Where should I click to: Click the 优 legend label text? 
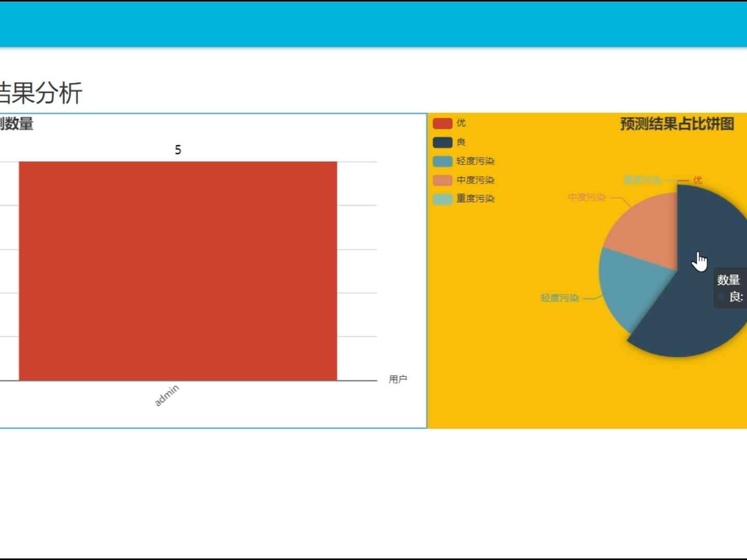click(x=461, y=123)
